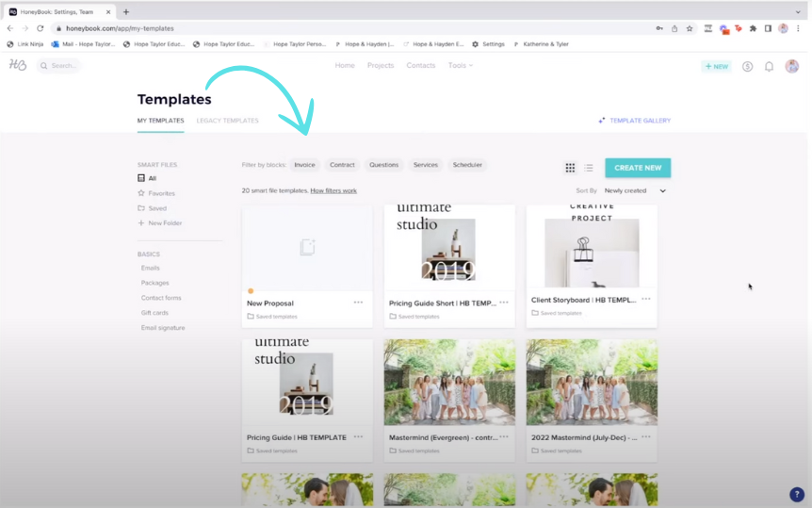Open the Mastermind (Evergreen) template thumbnail
The image size is (812, 508).
click(x=449, y=383)
